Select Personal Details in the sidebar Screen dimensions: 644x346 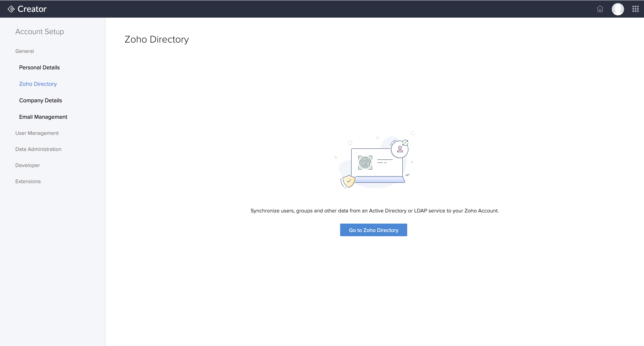click(39, 67)
